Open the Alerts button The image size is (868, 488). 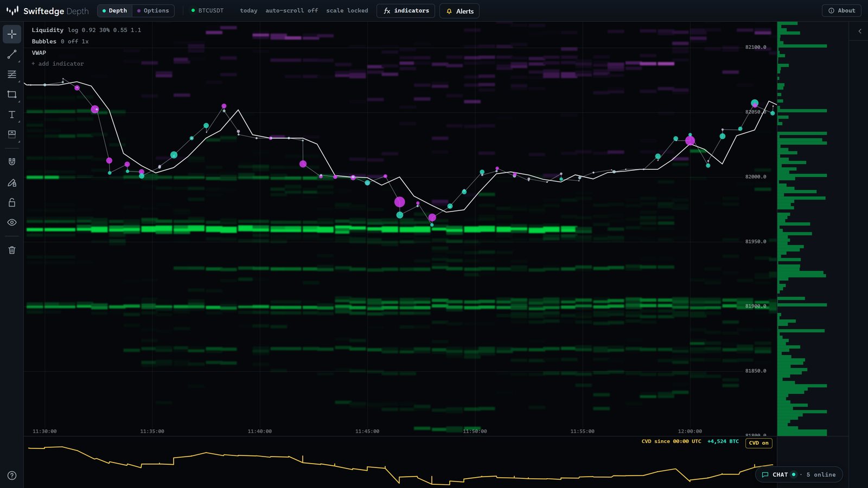459,11
